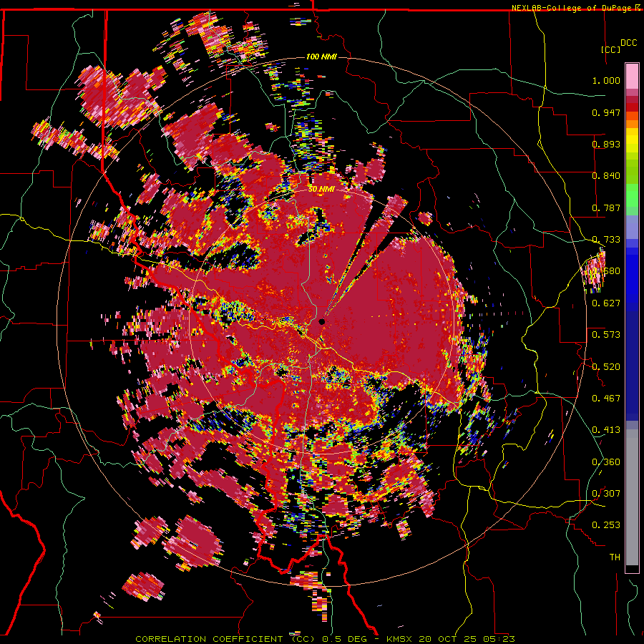Pick the gray color bar segment
This screenshot has width=644, height=644.
tap(632, 497)
